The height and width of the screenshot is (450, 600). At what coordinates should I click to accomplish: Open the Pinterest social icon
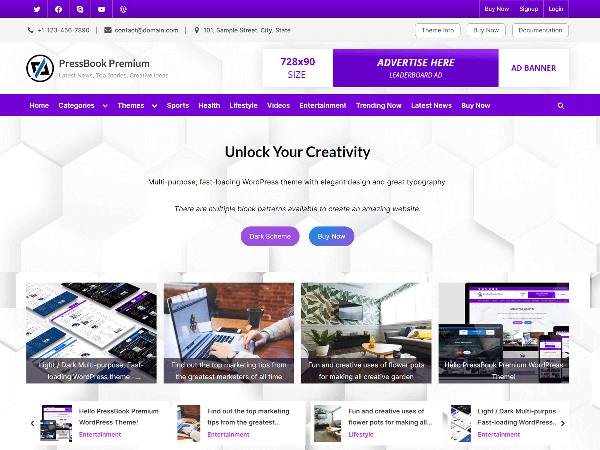click(x=123, y=9)
